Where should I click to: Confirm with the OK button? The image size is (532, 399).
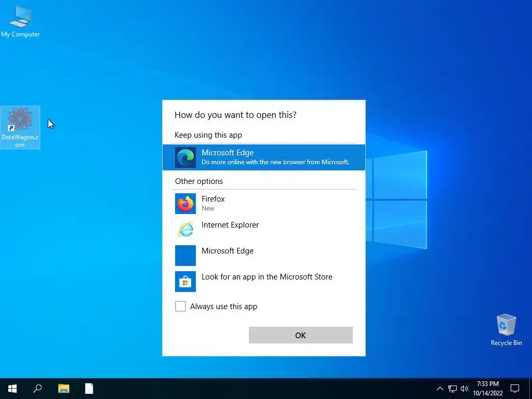[x=301, y=335]
